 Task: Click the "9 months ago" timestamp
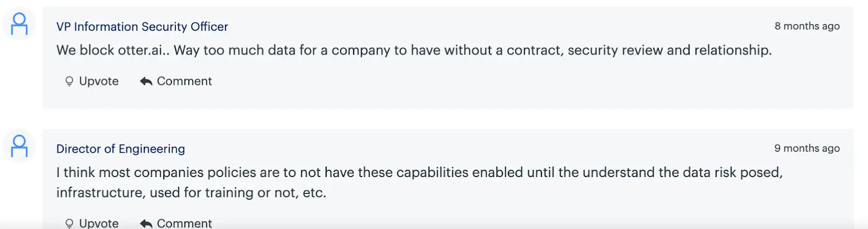(807, 148)
